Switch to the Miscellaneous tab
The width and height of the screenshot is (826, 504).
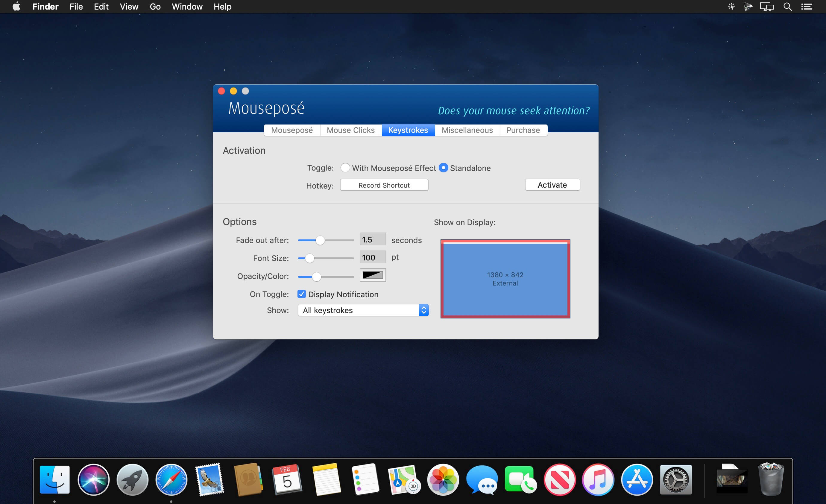click(467, 130)
